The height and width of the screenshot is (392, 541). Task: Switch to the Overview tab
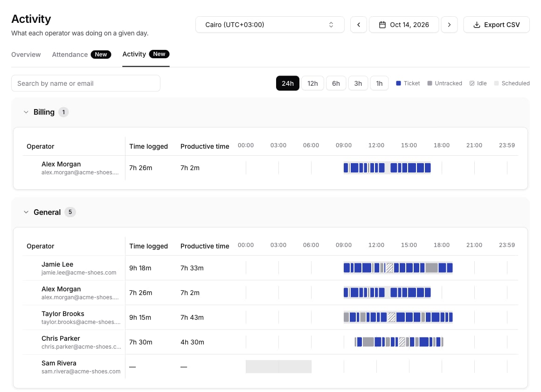(x=26, y=55)
